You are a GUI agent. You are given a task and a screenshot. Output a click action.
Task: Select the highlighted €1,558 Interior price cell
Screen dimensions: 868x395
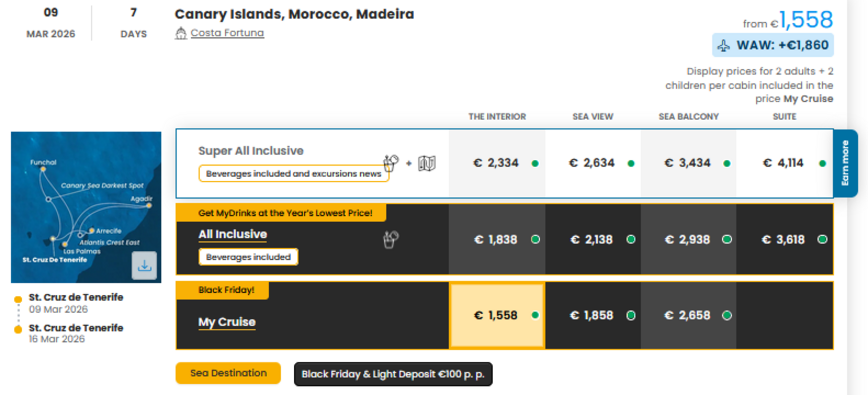497,316
